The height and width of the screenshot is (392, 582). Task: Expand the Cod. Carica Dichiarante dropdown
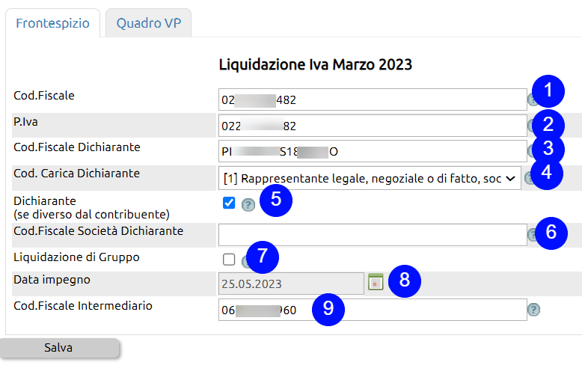(x=370, y=178)
